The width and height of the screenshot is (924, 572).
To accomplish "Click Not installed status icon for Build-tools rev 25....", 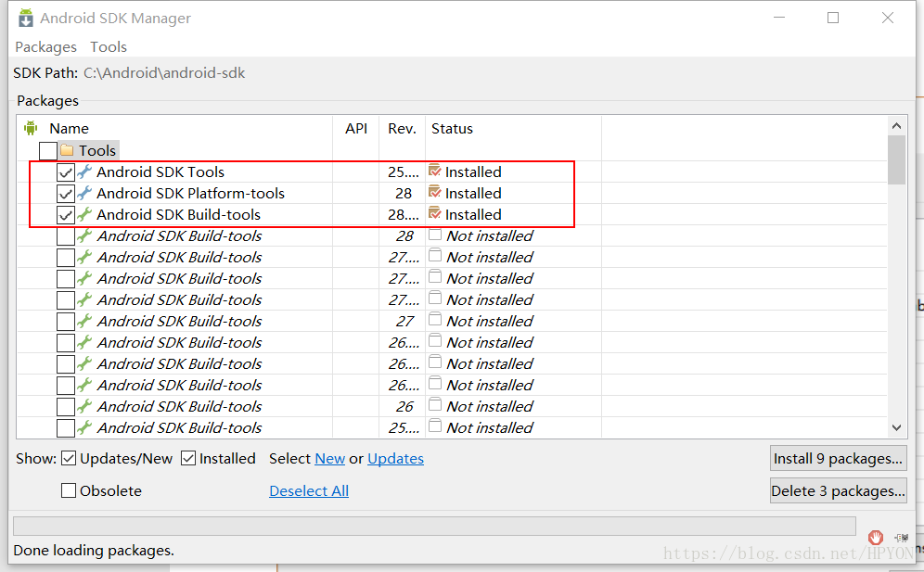I will [435, 426].
